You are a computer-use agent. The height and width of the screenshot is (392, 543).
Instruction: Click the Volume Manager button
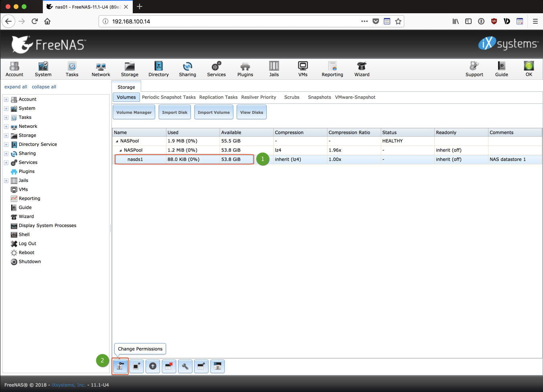coord(134,112)
